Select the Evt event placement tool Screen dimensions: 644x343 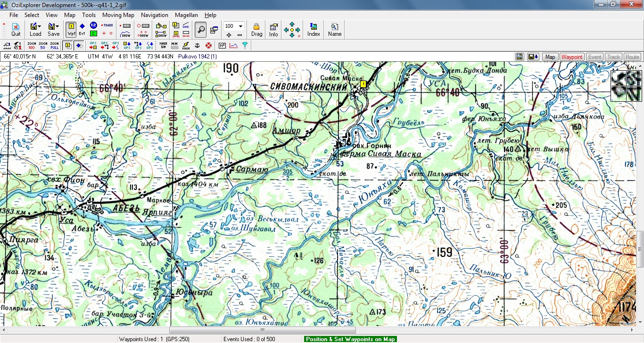(82, 30)
